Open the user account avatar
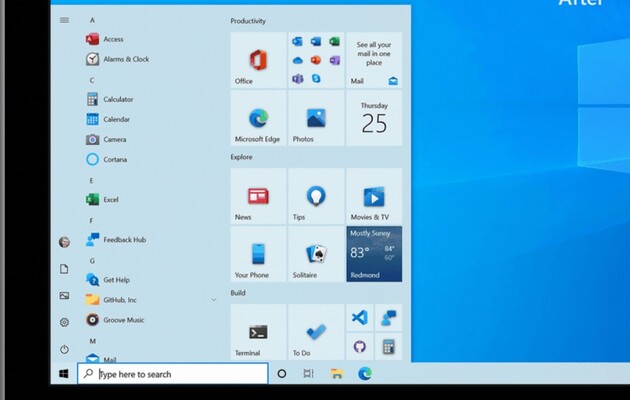630x400 pixels. click(64, 242)
